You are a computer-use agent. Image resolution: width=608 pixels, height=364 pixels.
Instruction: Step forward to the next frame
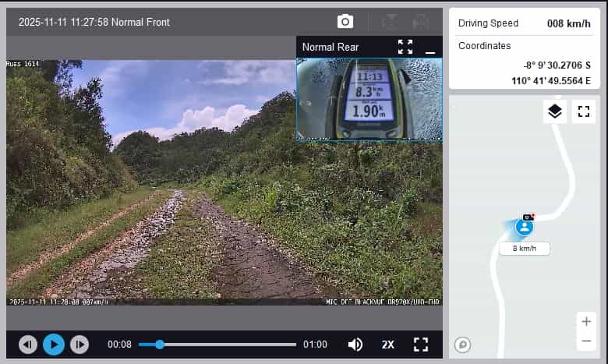click(x=80, y=344)
